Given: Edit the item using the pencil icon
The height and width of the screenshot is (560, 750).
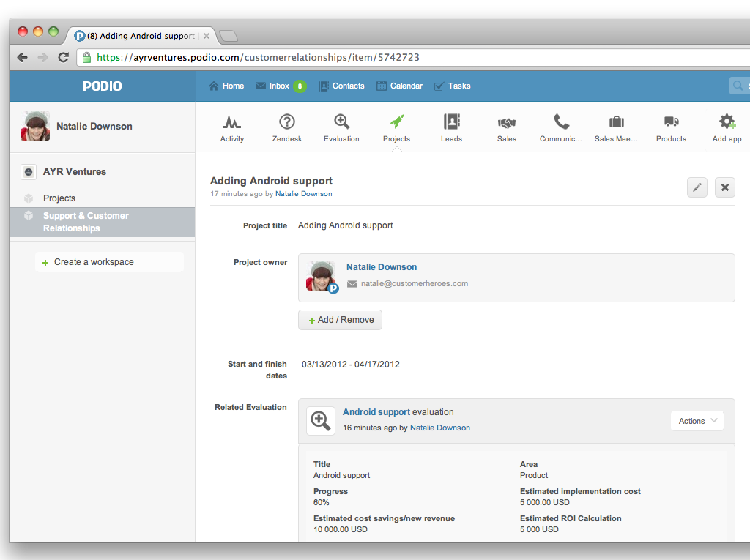Looking at the screenshot, I should 697,187.
